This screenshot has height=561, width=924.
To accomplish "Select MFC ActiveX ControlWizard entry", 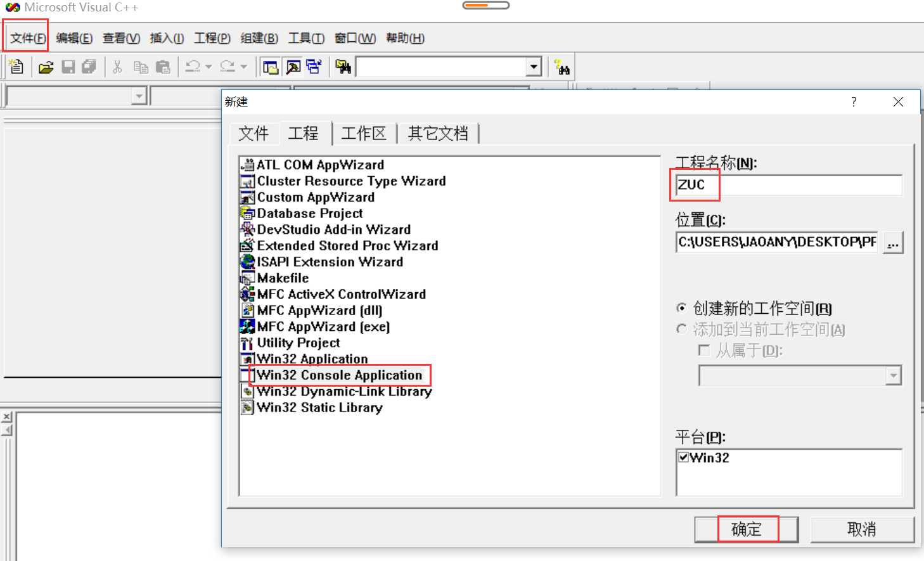I will 333,294.
